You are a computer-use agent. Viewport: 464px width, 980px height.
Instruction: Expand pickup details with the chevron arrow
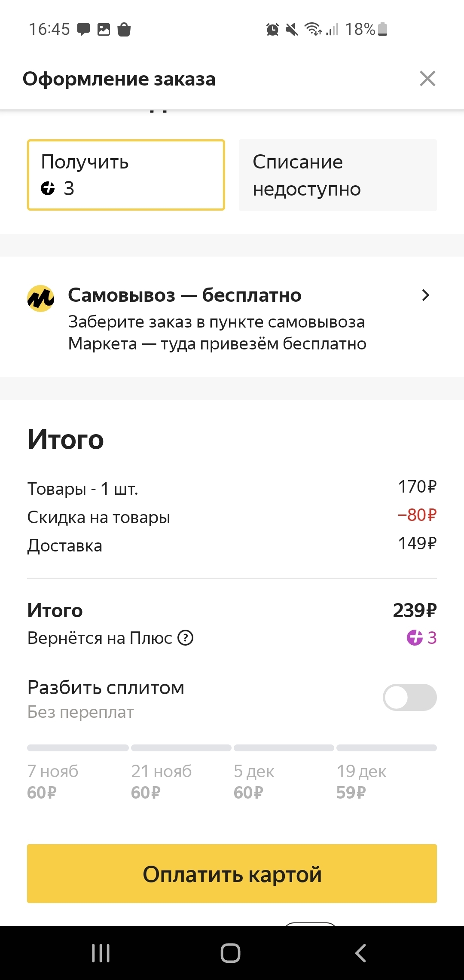[x=425, y=295]
